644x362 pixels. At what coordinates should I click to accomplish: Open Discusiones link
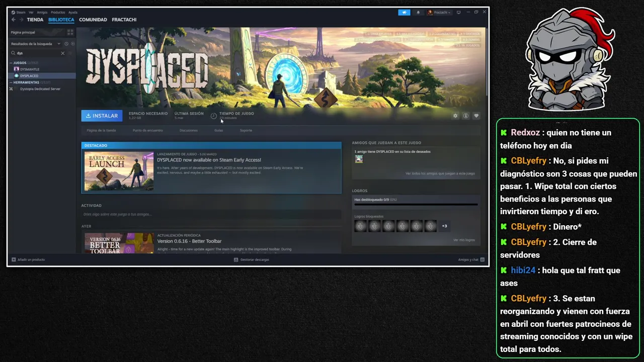189,130
